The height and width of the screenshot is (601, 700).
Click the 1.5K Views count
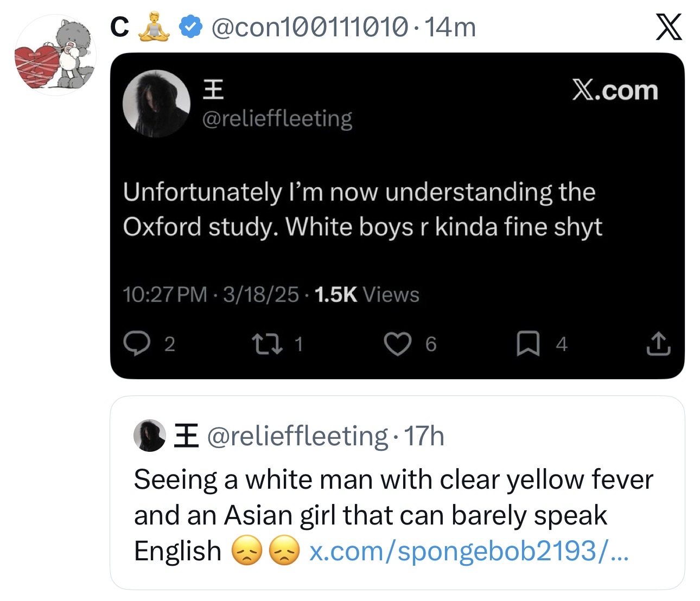pos(367,295)
